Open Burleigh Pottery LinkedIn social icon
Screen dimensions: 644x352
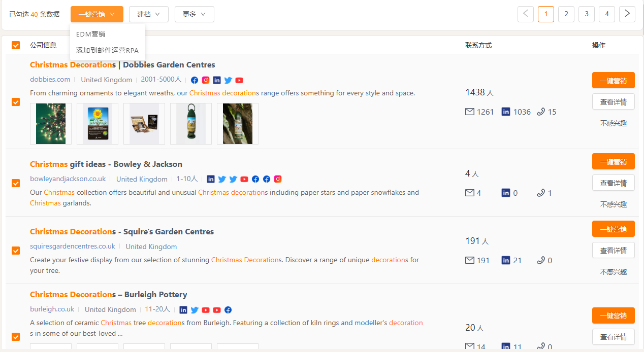[x=183, y=310]
